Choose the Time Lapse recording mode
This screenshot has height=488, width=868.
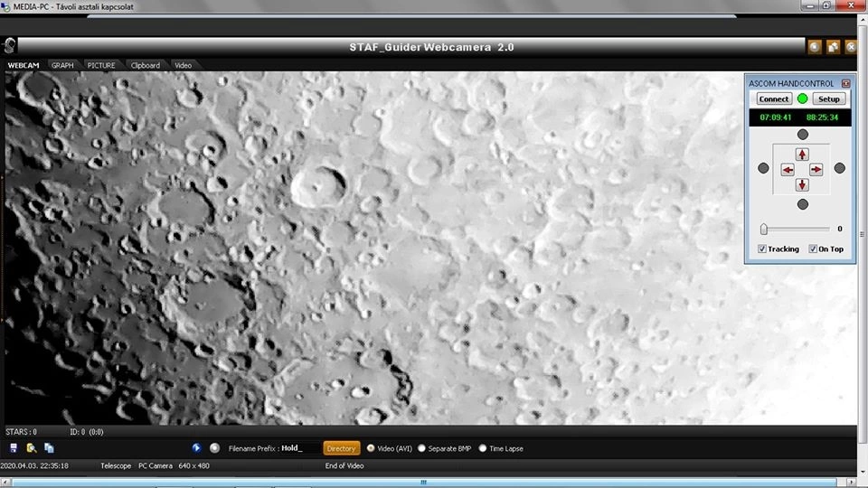[x=483, y=448]
